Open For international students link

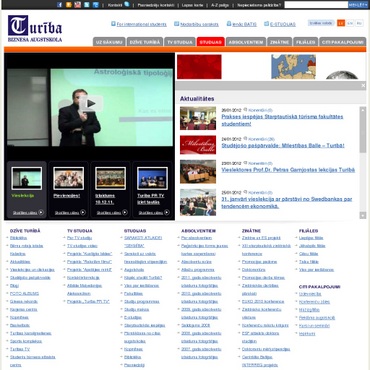point(141,24)
